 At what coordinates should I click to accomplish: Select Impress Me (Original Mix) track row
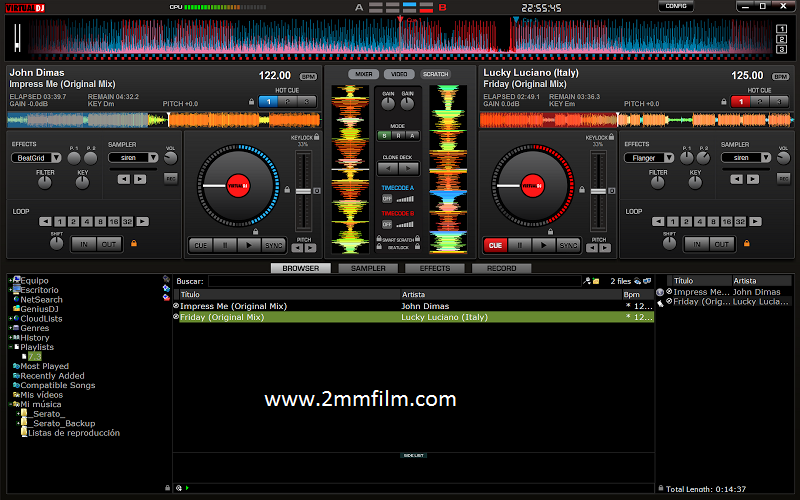click(x=413, y=306)
